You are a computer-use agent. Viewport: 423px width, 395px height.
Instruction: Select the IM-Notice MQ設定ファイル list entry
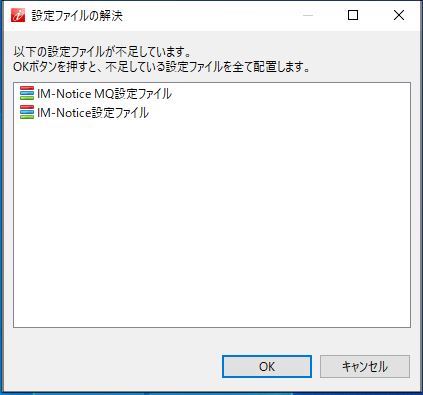pyautogui.click(x=96, y=93)
